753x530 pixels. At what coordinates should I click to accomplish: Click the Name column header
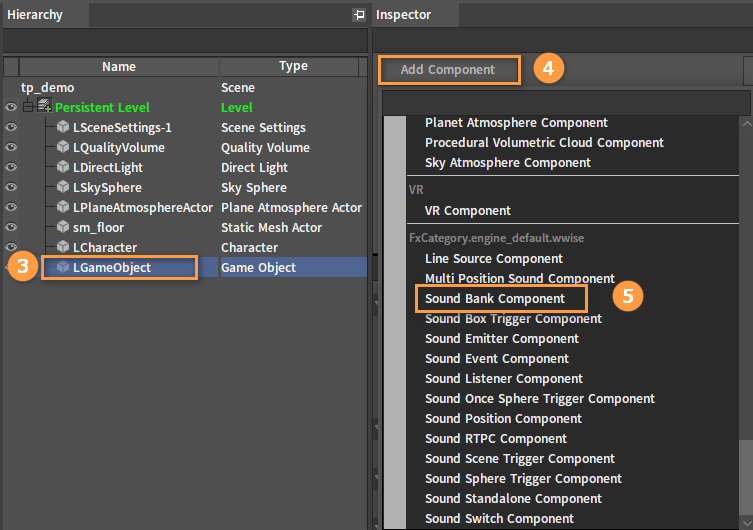(x=119, y=67)
